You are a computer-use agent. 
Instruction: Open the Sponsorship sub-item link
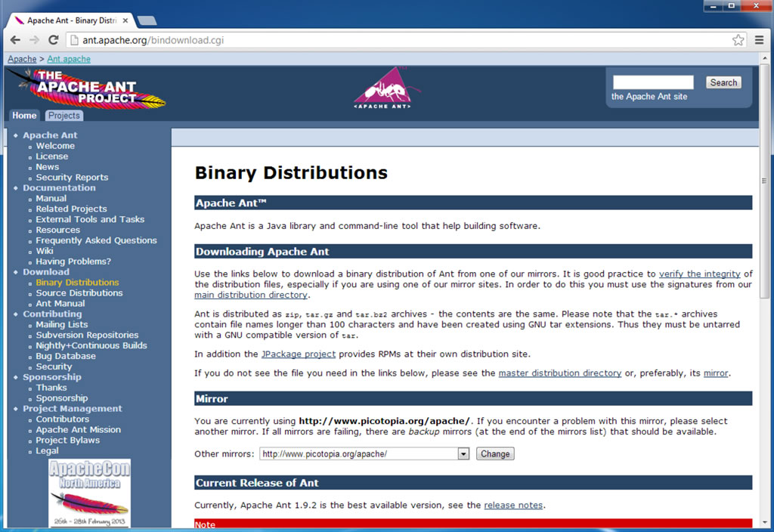62,397
